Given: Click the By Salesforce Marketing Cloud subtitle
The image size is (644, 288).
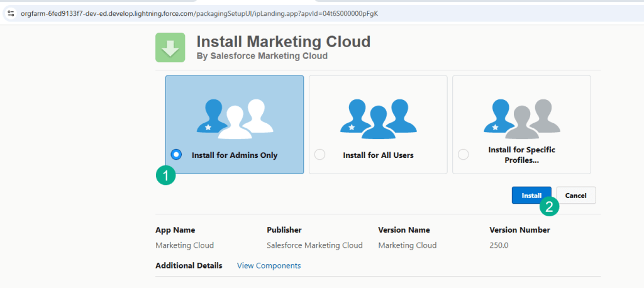Looking at the screenshot, I should (262, 57).
